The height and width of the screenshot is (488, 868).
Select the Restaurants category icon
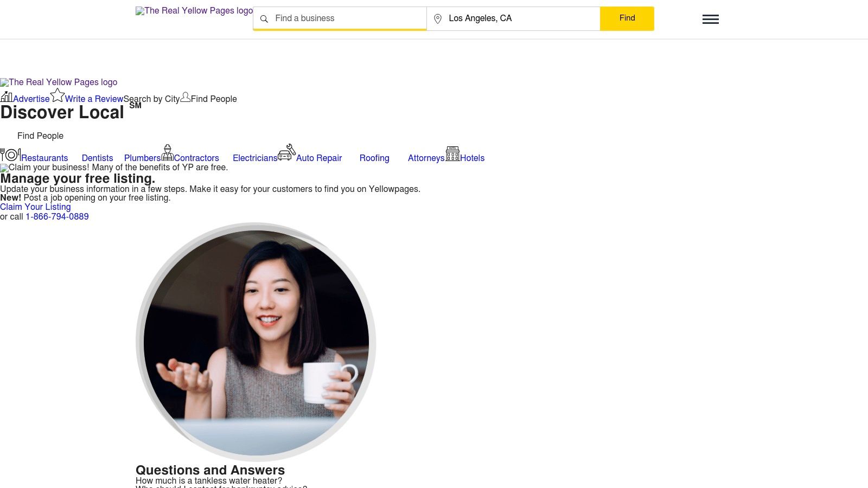(11, 155)
